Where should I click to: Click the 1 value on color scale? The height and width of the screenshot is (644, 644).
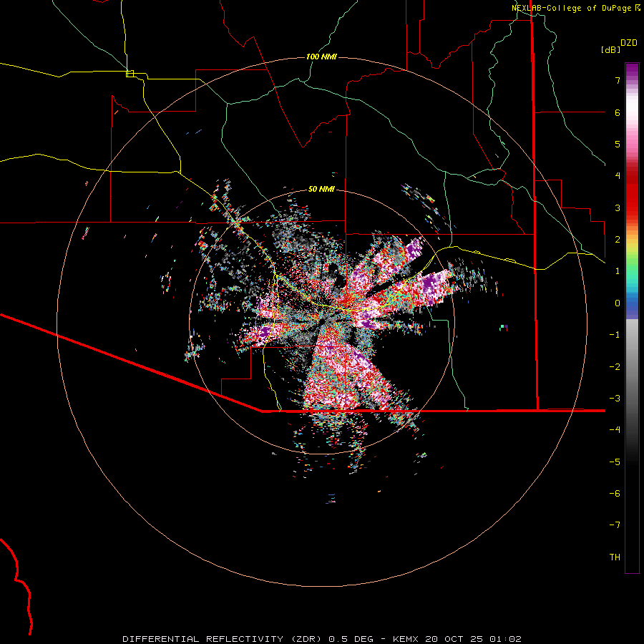coord(618,271)
